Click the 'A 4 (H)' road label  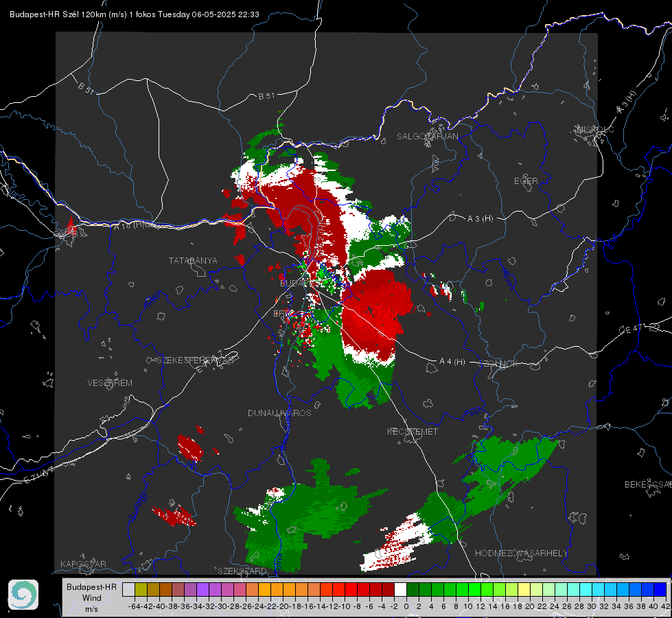coord(452,362)
